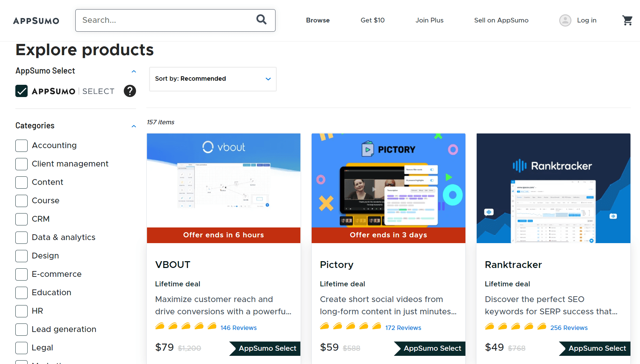The height and width of the screenshot is (364, 640).
Task: Click the Pictory $59 price
Action: coord(329,347)
